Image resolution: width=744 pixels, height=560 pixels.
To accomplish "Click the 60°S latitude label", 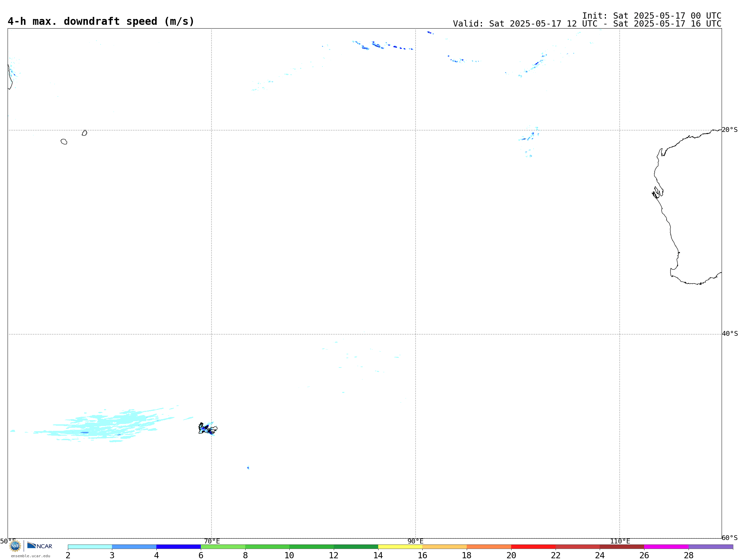I will point(730,538).
